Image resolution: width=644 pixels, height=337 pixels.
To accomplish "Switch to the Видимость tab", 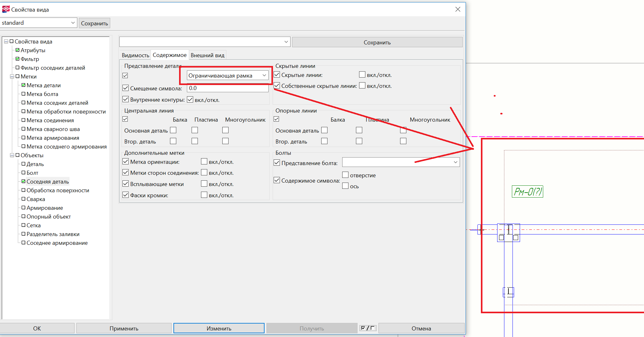I will point(135,55).
